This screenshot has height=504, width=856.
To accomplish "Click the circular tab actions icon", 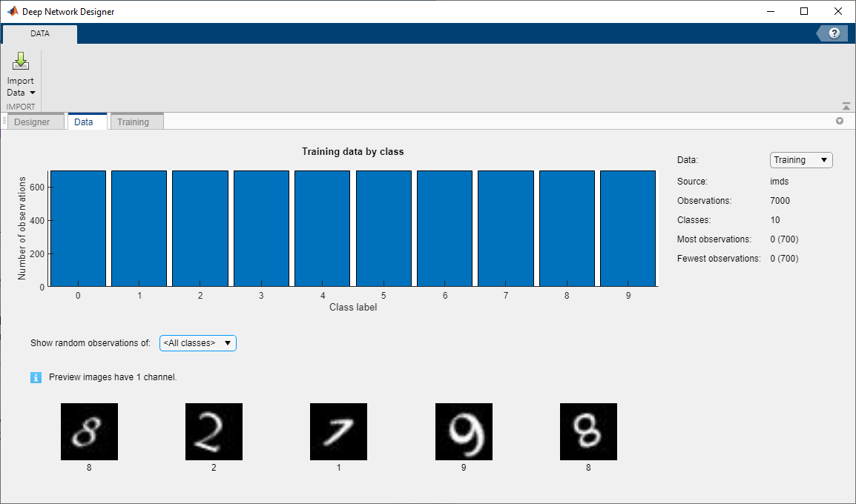I will pos(840,121).
